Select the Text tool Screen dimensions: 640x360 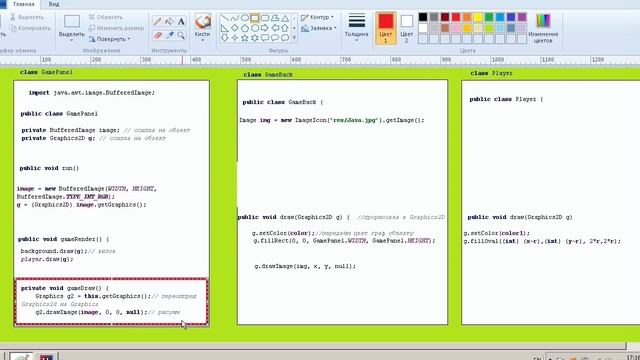(181, 21)
